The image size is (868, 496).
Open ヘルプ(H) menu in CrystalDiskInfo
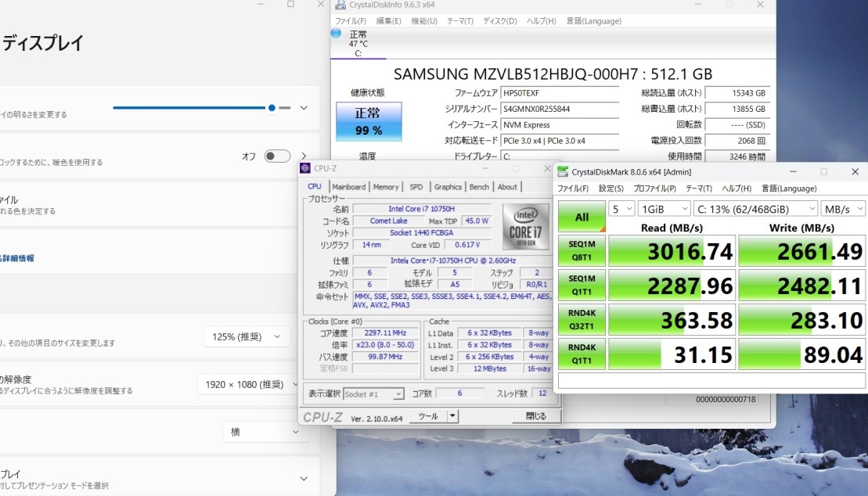542,21
